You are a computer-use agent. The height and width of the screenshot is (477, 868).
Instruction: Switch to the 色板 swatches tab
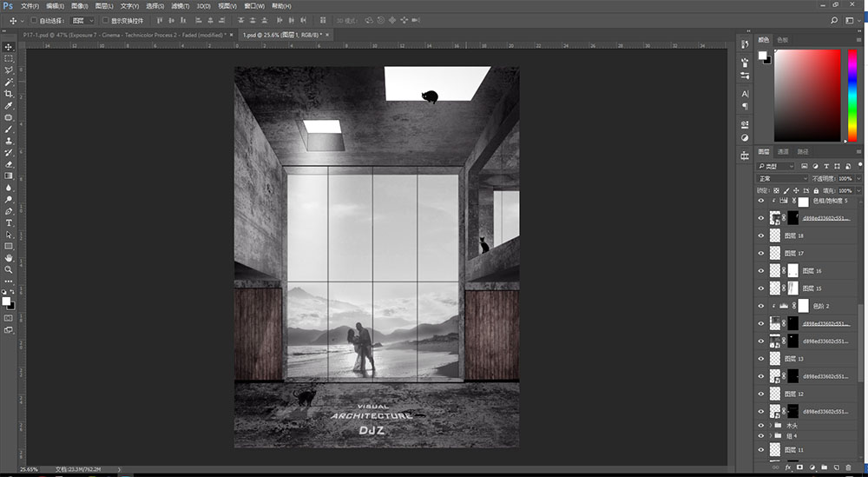click(x=782, y=40)
